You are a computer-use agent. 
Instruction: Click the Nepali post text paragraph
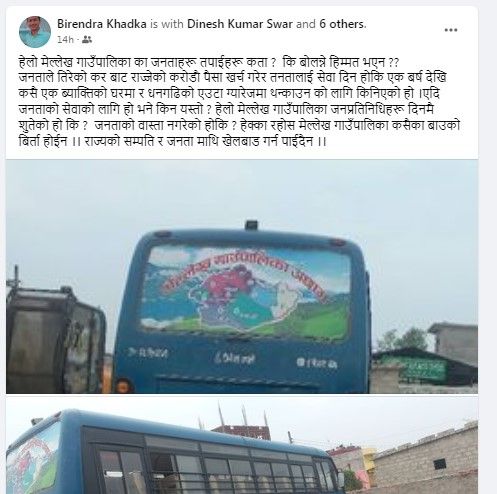pyautogui.click(x=239, y=102)
